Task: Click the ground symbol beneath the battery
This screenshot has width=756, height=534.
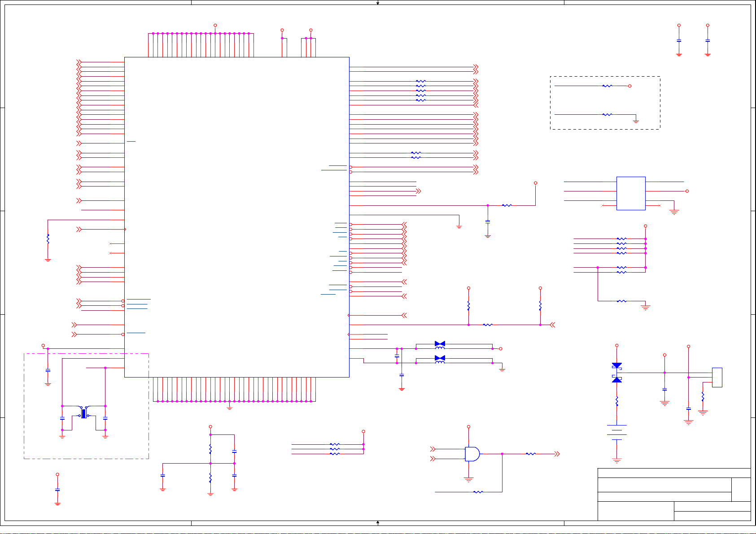Action: (617, 460)
